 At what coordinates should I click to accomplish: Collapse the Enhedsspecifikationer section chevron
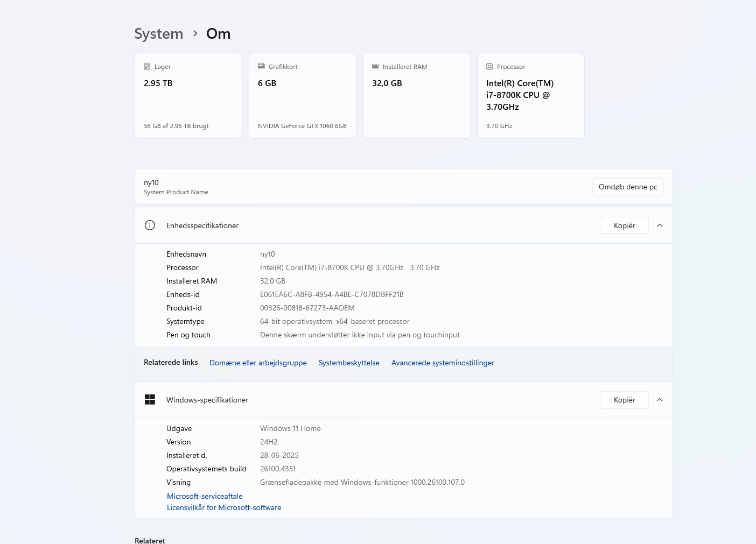(x=660, y=225)
